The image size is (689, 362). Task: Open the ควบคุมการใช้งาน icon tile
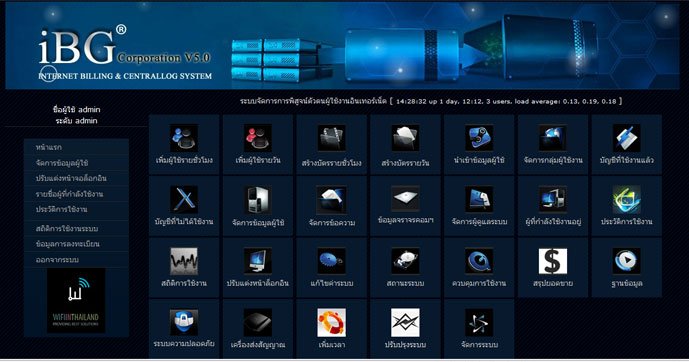(x=479, y=268)
